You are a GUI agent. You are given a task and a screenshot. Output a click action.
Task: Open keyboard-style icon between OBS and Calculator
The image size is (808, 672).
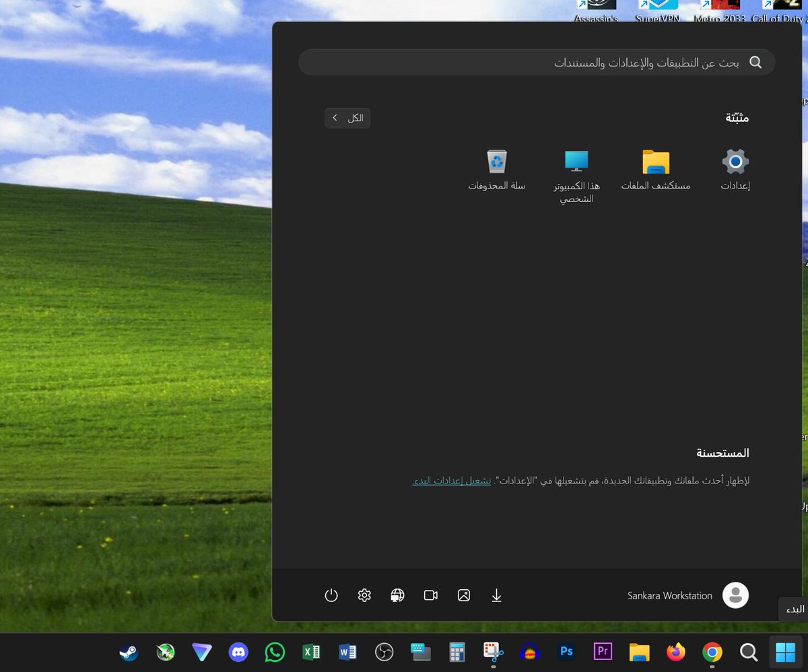[x=420, y=652]
